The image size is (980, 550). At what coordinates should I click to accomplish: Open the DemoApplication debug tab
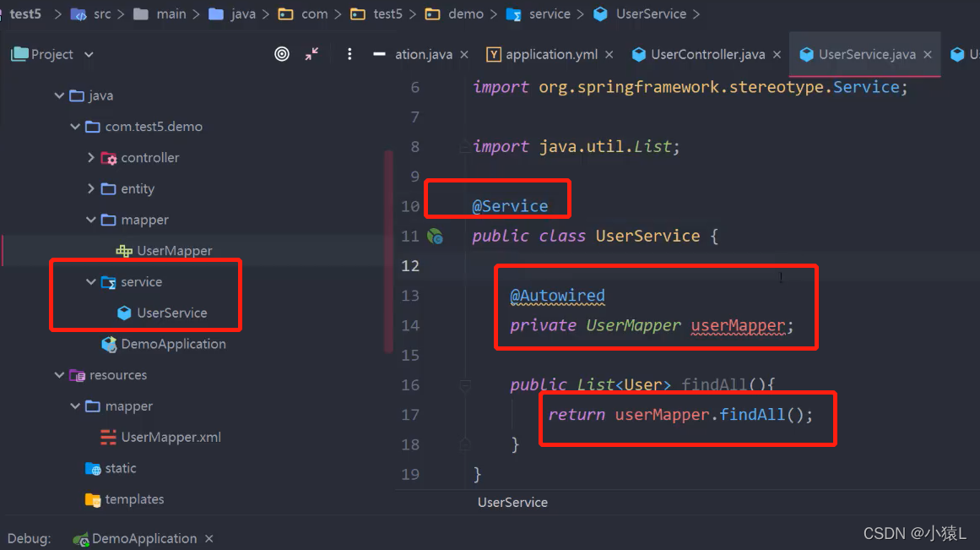144,539
